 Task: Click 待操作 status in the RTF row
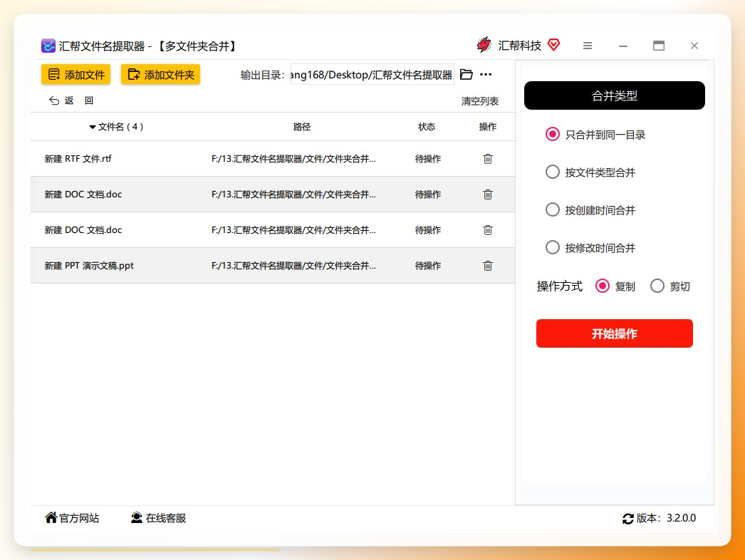pyautogui.click(x=427, y=159)
